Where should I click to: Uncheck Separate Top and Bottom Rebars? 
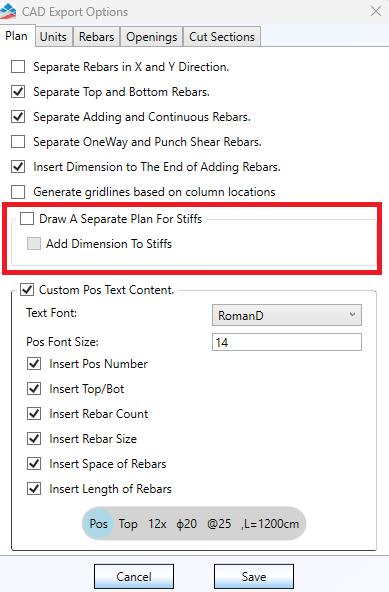click(x=18, y=92)
